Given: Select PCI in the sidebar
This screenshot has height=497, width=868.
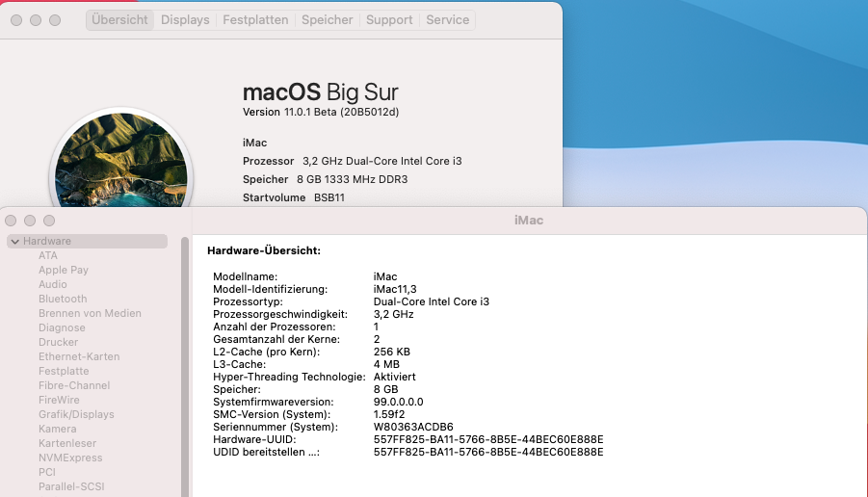Looking at the screenshot, I should [x=47, y=472].
